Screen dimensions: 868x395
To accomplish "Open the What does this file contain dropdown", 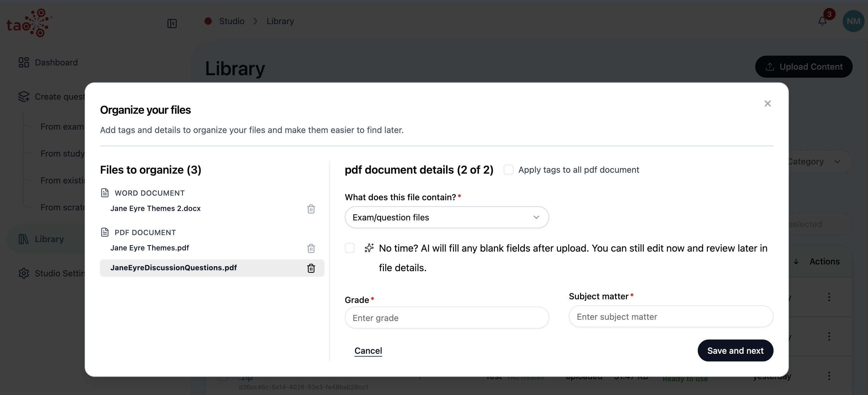I will tap(447, 217).
